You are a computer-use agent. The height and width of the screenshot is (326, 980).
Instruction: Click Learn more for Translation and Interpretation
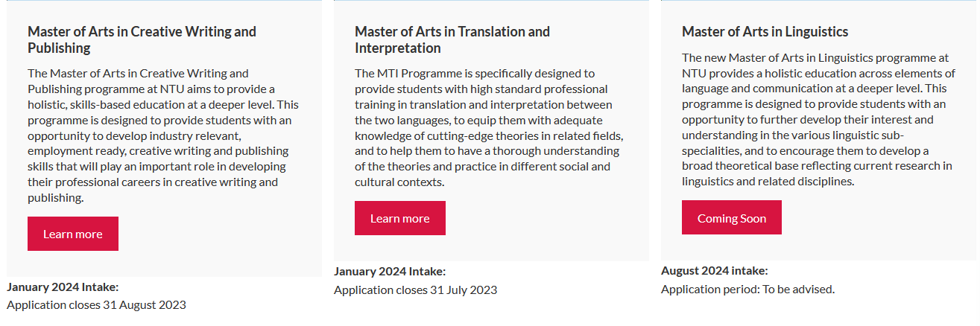click(400, 218)
